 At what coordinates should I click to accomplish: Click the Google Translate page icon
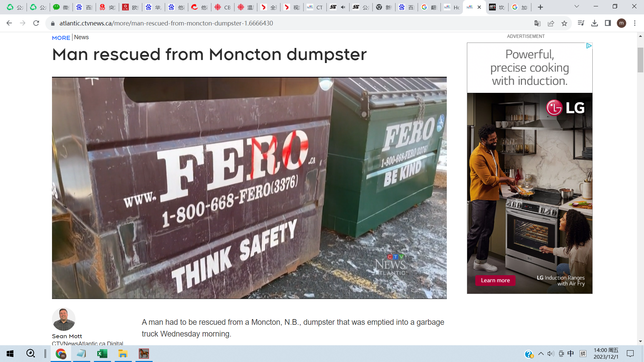click(x=537, y=23)
